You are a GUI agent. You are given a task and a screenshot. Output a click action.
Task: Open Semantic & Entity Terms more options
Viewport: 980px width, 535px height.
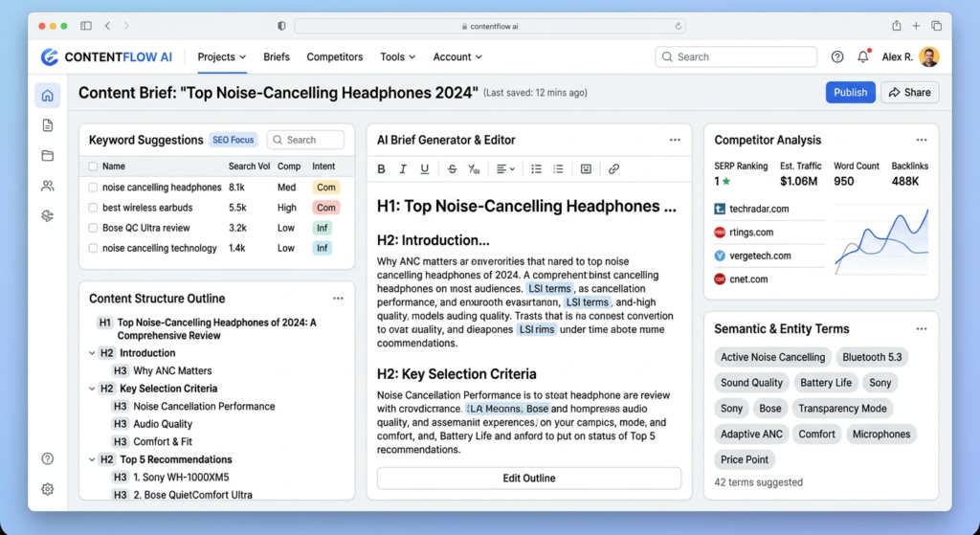point(922,328)
